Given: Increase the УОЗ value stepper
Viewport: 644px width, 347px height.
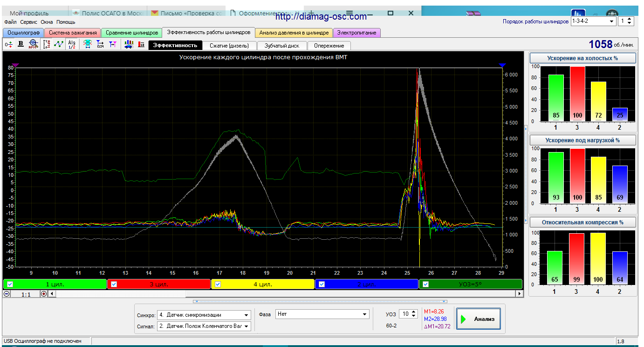Looking at the screenshot, I should pyautogui.click(x=413, y=312).
